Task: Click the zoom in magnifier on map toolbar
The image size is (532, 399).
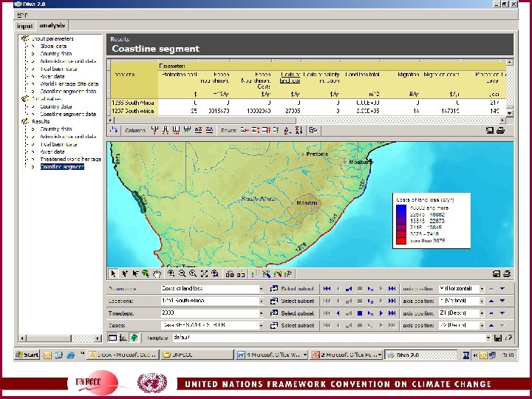Action: pyautogui.click(x=171, y=274)
